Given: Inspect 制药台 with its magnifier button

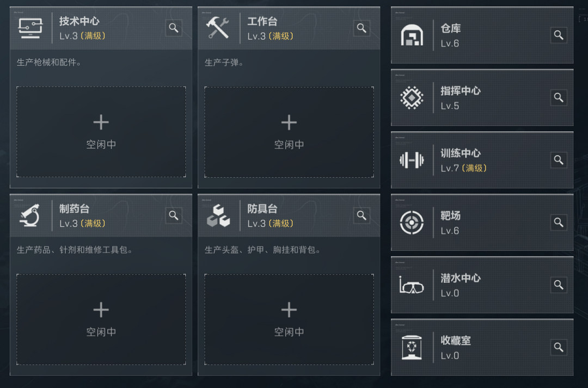Looking at the screenshot, I should (174, 216).
